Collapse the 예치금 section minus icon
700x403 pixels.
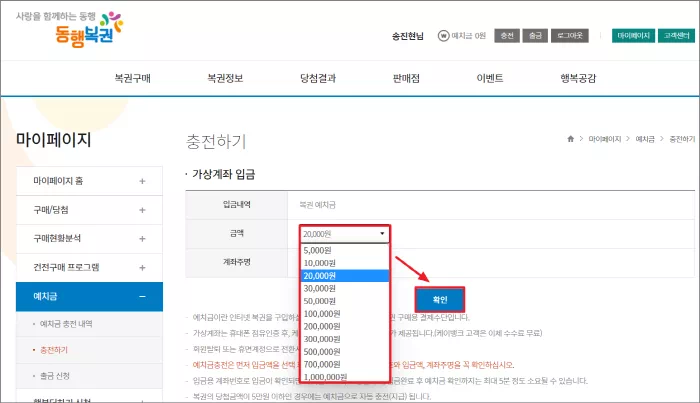(142, 296)
